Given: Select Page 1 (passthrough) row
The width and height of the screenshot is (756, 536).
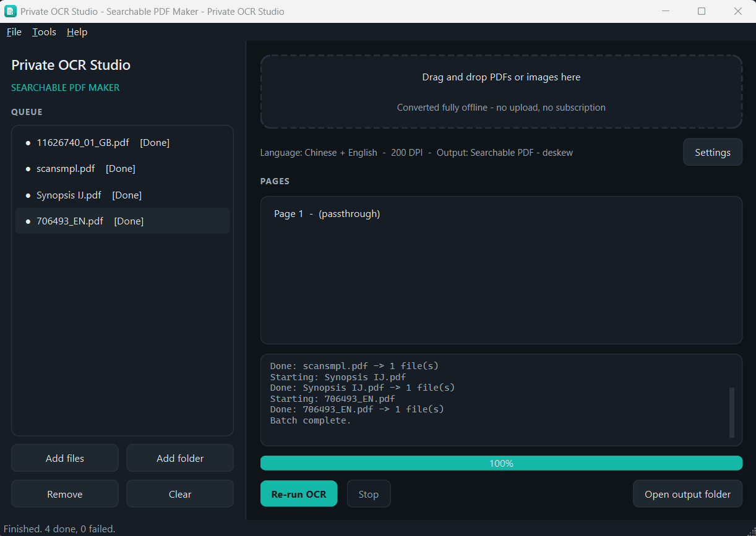Looking at the screenshot, I should [501, 214].
